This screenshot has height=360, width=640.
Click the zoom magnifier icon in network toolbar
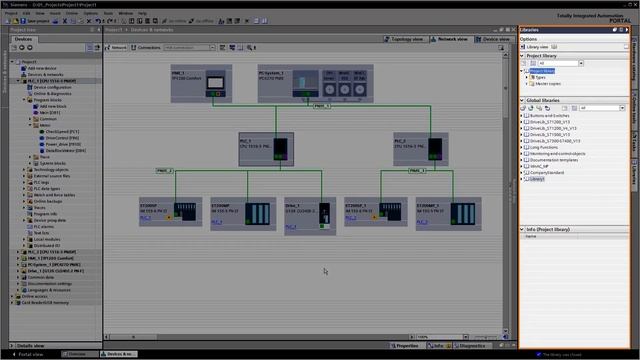click(249, 48)
